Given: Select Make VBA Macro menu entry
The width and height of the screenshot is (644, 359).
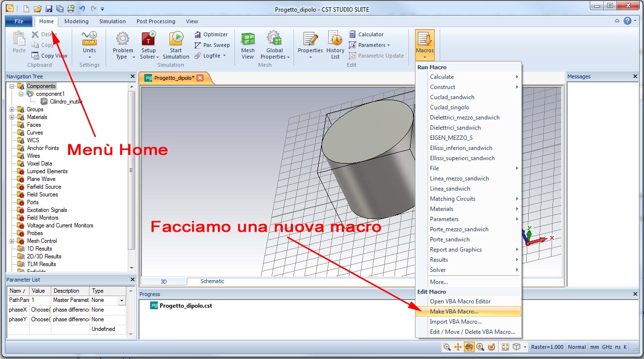Looking at the screenshot, I should [454, 312].
